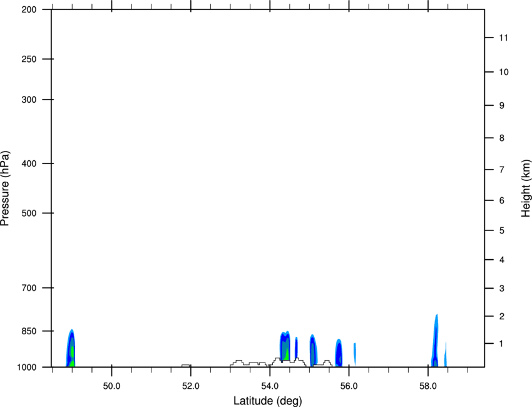This screenshot has height=407, width=532.
Task: Click the 700 pressure tick label
Action: tap(29, 288)
